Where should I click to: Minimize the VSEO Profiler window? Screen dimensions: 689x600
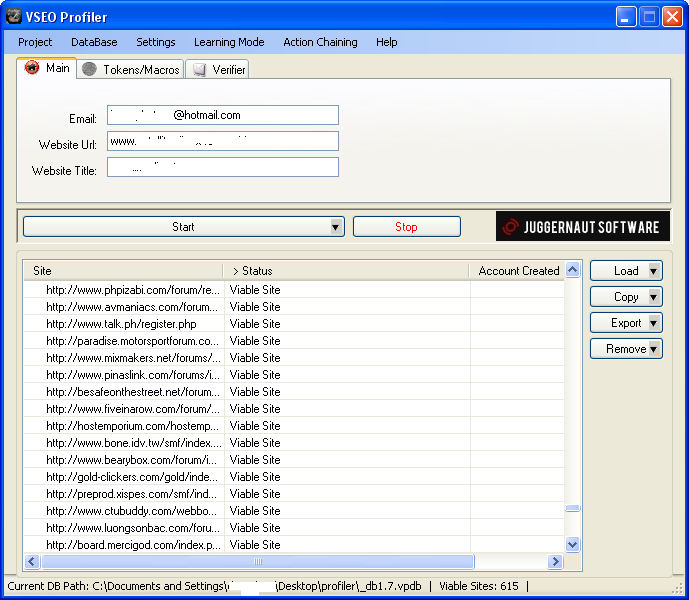tap(625, 17)
